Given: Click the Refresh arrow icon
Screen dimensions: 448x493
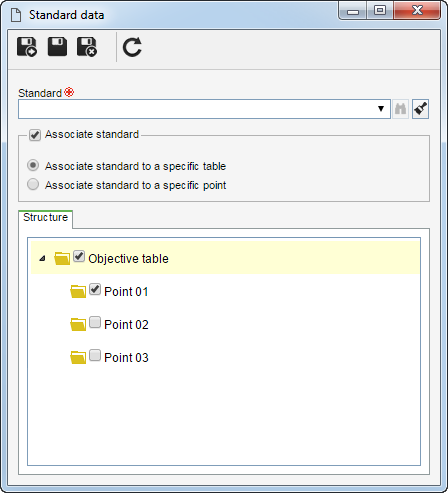Looking at the screenshot, I should click(x=132, y=47).
